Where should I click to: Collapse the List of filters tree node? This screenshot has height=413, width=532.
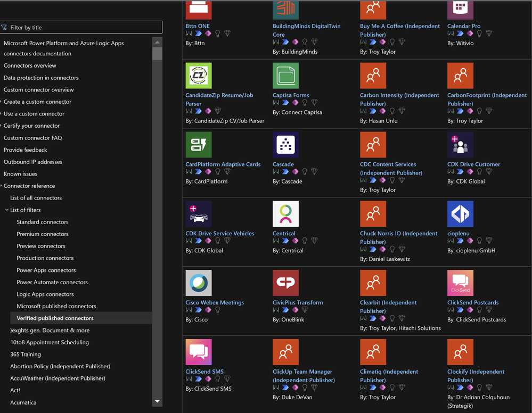click(x=7, y=210)
